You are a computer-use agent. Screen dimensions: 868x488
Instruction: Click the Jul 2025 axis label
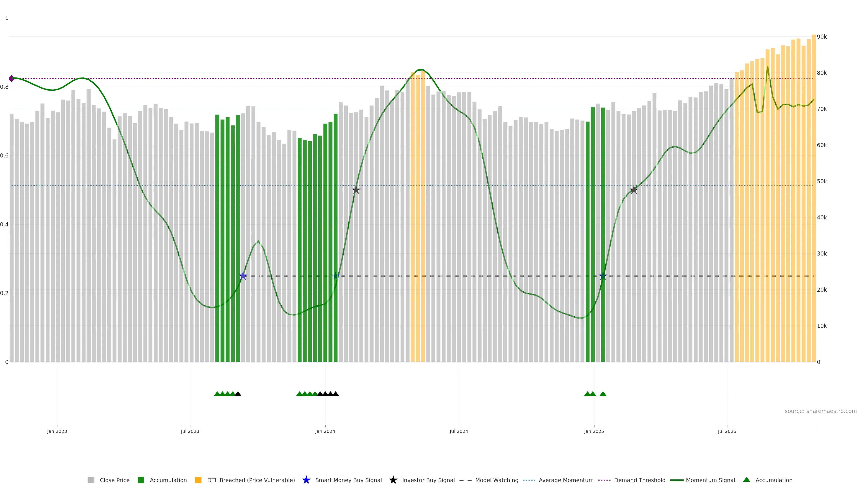pyautogui.click(x=727, y=431)
